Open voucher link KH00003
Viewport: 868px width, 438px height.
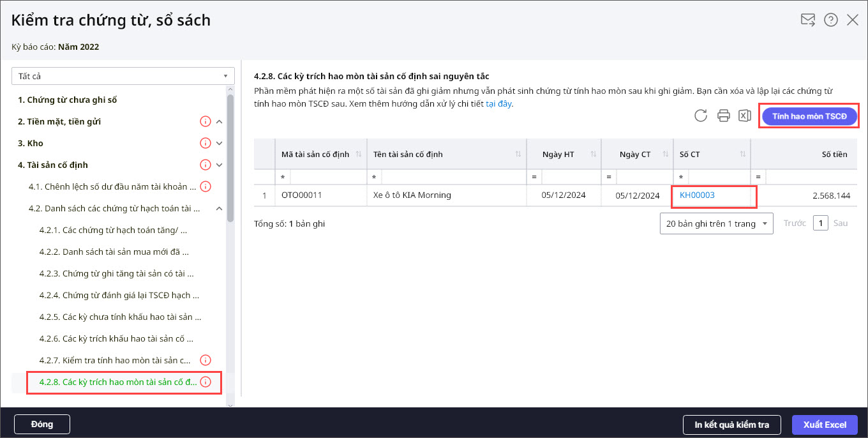(x=697, y=195)
